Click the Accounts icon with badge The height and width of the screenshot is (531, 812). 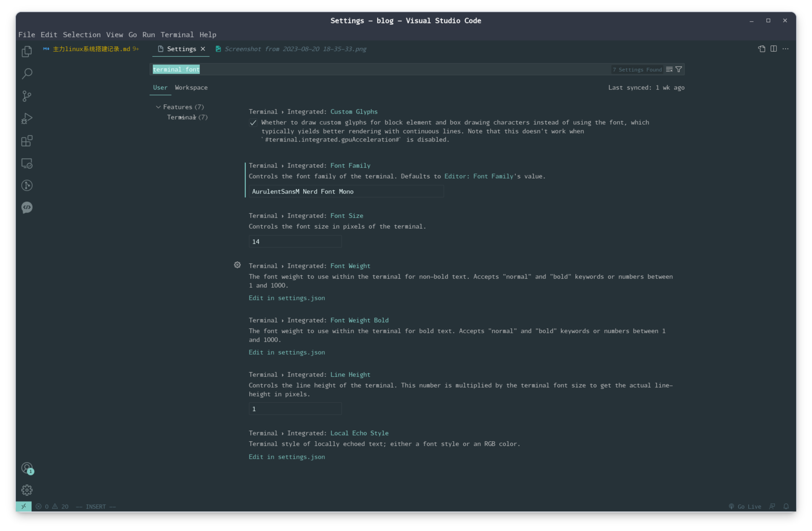(27, 468)
